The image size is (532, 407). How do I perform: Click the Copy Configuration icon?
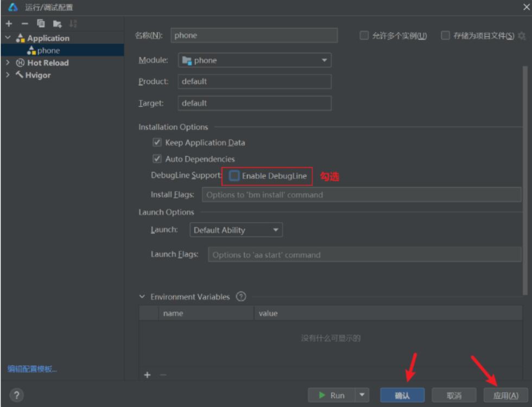41,23
